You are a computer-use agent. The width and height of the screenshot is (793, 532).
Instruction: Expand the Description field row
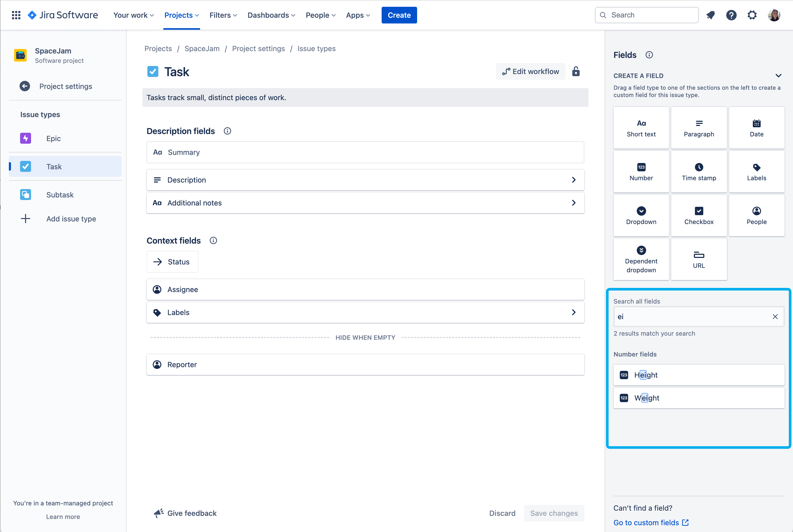[365, 180]
